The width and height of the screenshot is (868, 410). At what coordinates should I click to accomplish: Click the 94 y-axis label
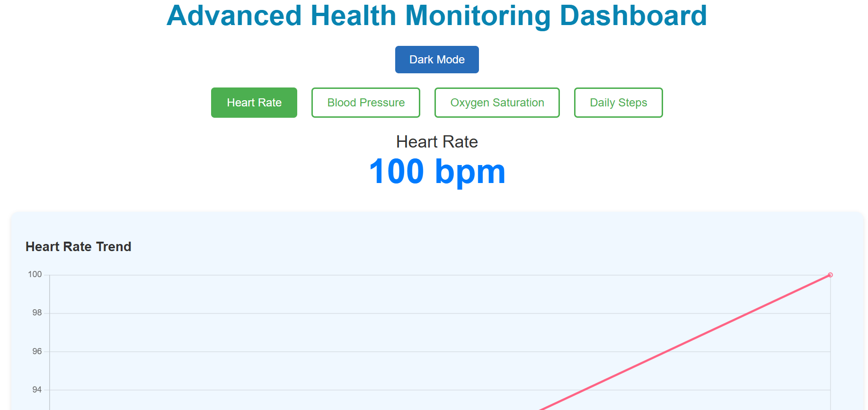click(37, 390)
